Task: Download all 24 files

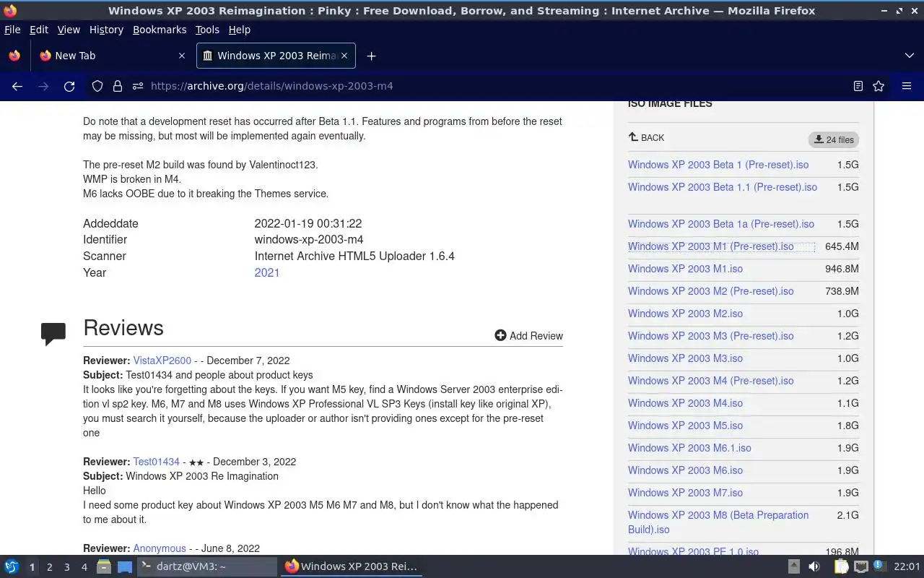Action: click(x=834, y=139)
